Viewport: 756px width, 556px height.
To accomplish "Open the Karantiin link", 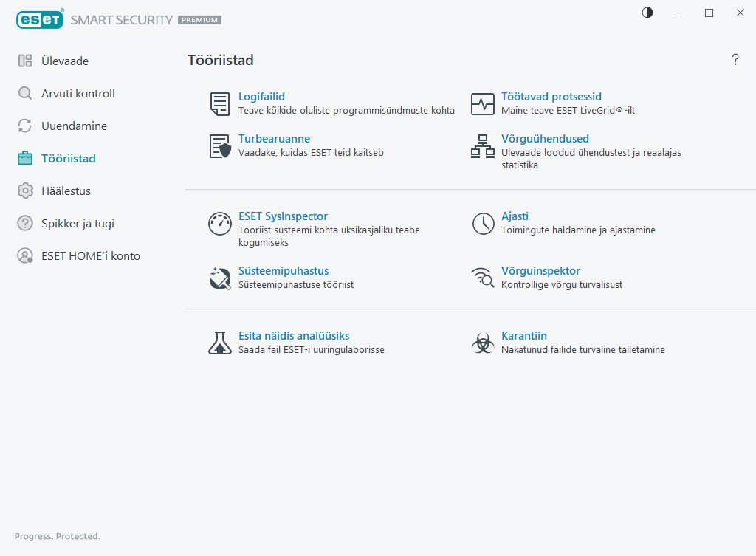I will click(523, 336).
